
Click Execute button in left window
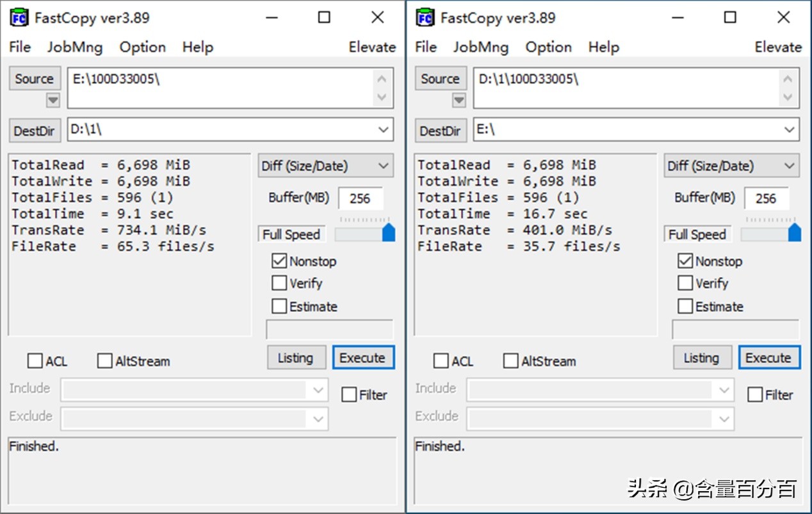click(362, 358)
